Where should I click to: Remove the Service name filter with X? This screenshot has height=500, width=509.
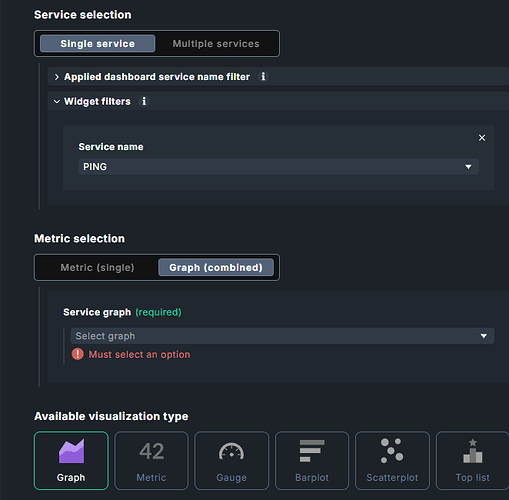(482, 138)
